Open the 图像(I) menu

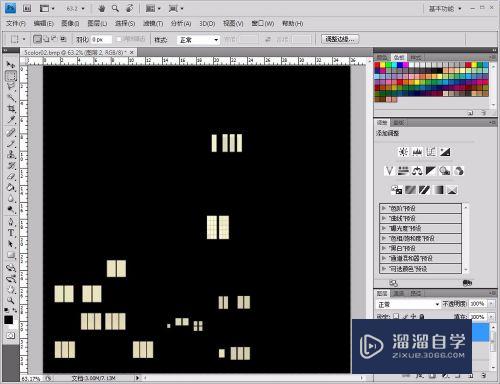point(70,23)
